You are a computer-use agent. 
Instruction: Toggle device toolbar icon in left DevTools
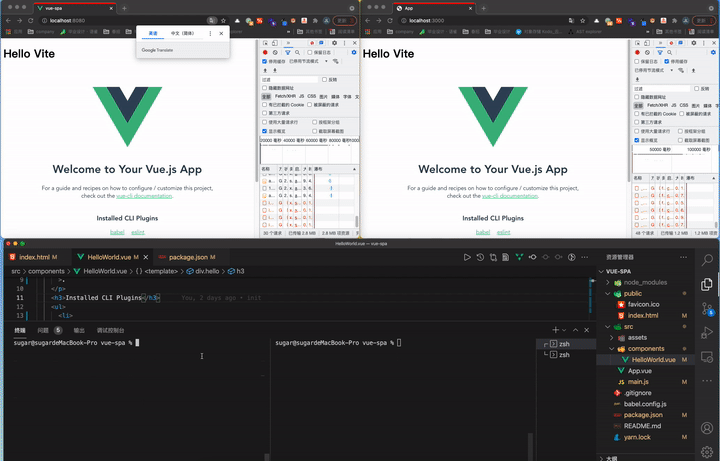pyautogui.click(x=275, y=43)
